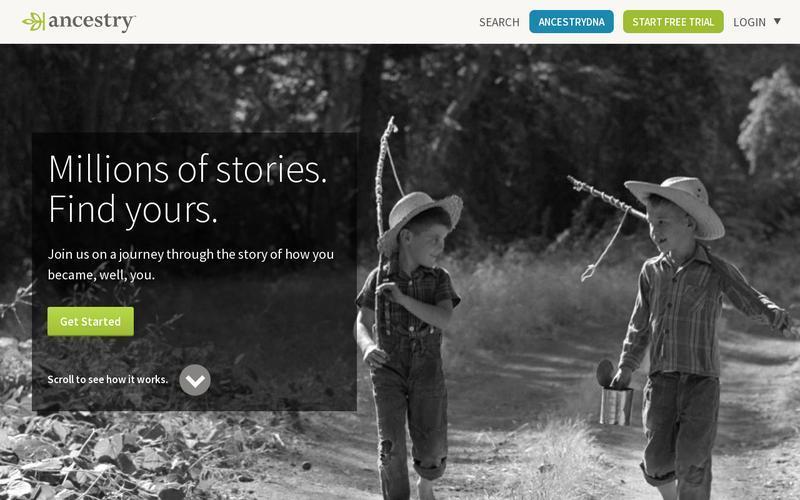Viewport: 800px width, 500px height.
Task: Click the 'Join us on a journey' paragraph
Action: click(191, 264)
